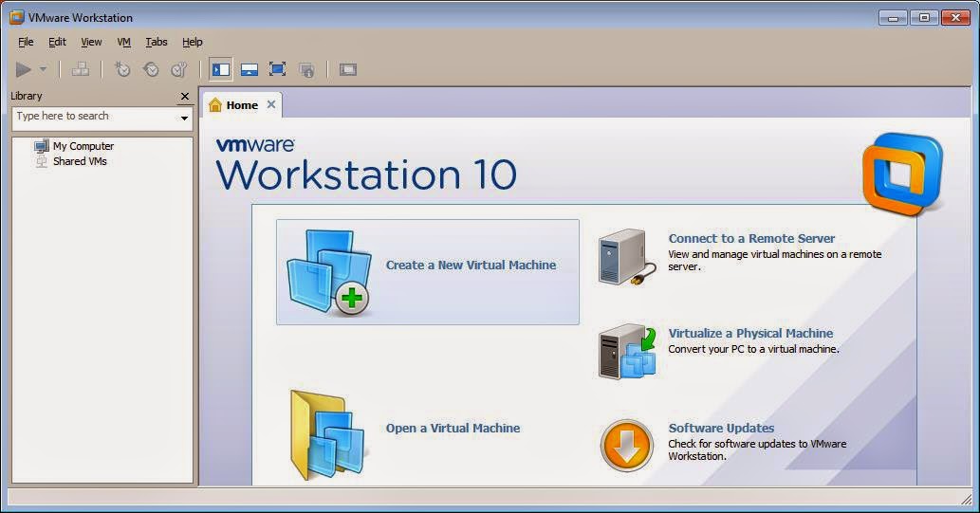
Task: Click the 'Check for software updates' description text
Action: (x=757, y=449)
